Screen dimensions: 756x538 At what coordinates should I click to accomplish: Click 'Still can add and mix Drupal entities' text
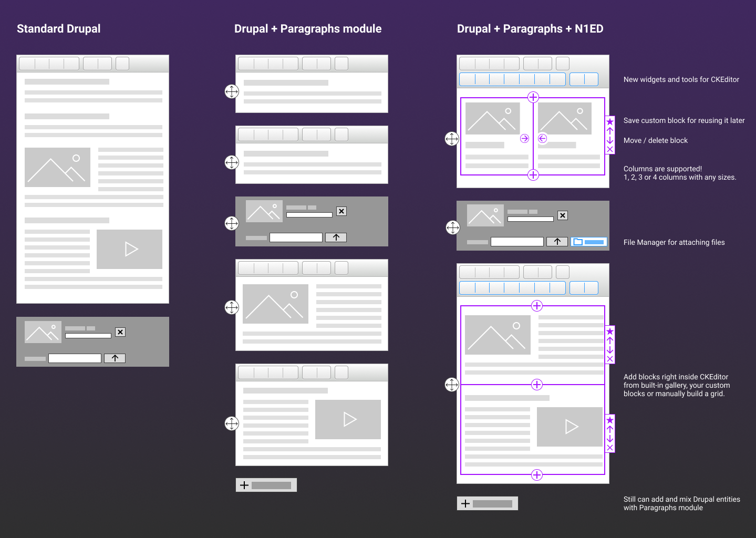coord(682,499)
